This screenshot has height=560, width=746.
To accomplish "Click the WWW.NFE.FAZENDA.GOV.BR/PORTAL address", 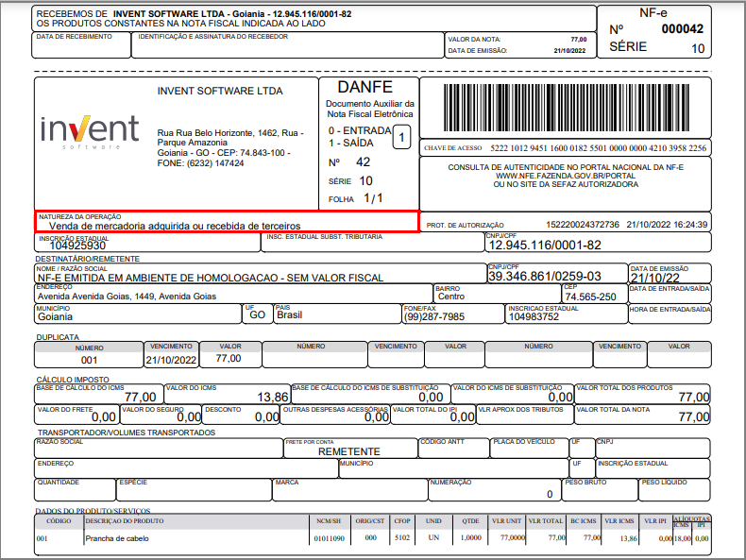I will (x=566, y=176).
